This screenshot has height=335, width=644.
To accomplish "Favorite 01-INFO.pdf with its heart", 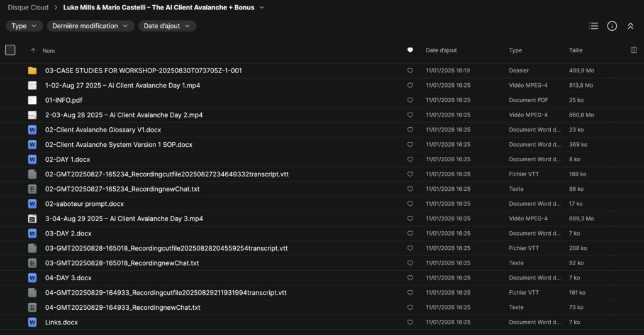I will [x=410, y=100].
